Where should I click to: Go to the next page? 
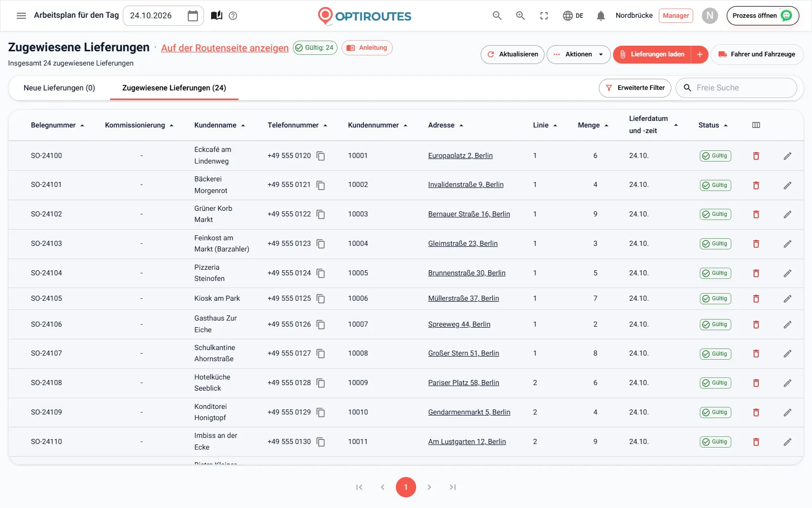click(x=429, y=487)
